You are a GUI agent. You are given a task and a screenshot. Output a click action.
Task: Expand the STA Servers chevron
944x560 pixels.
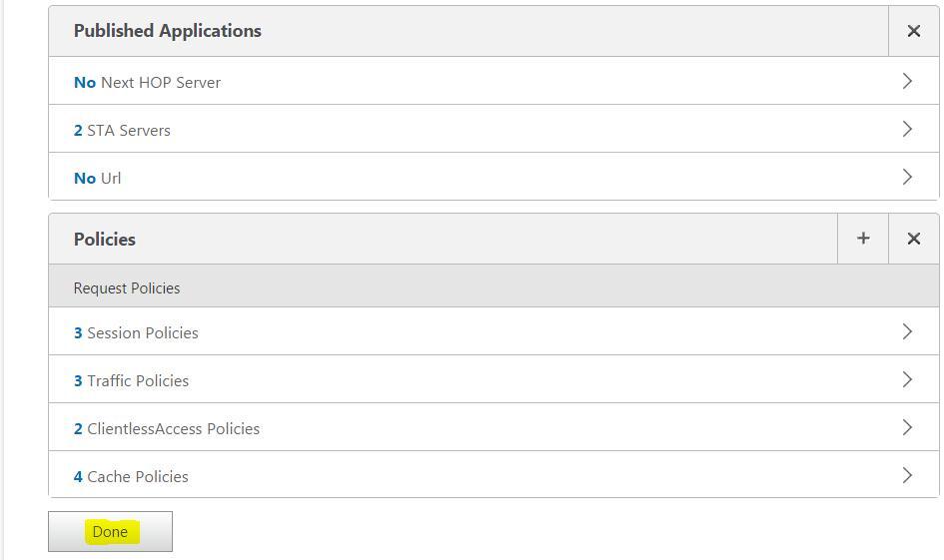(907, 129)
